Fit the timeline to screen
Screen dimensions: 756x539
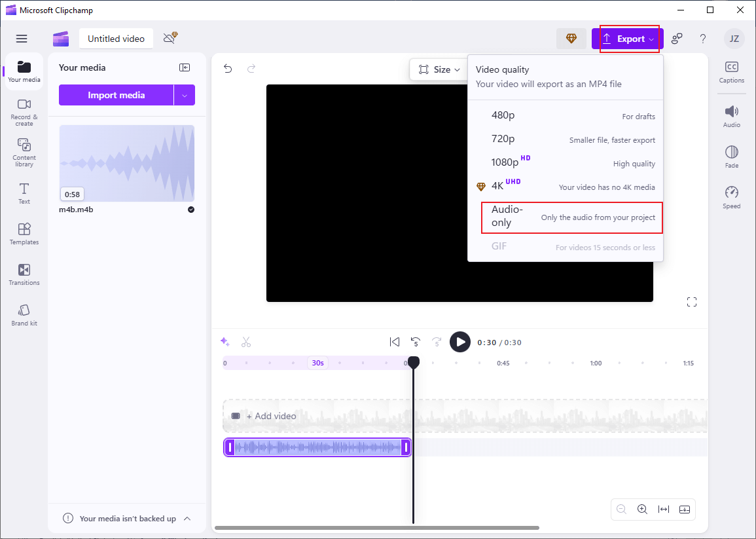664,509
